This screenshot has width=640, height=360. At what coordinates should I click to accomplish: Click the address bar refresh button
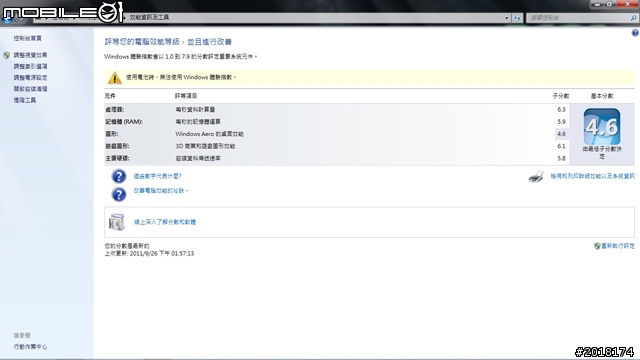tap(517, 18)
